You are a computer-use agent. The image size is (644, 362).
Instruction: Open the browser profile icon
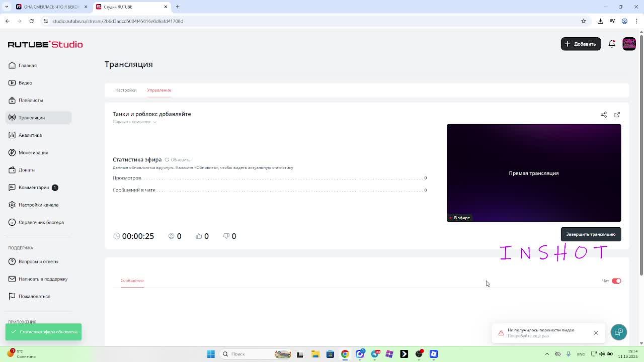624,21
